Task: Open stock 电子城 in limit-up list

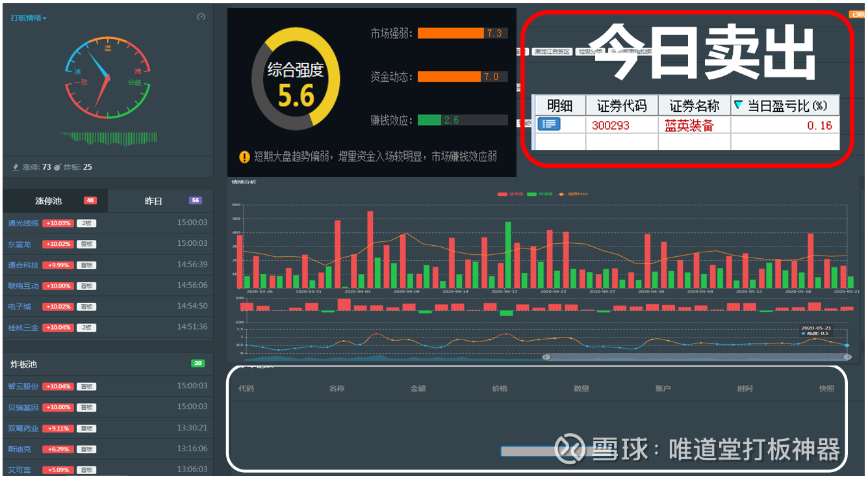Action: (x=19, y=307)
